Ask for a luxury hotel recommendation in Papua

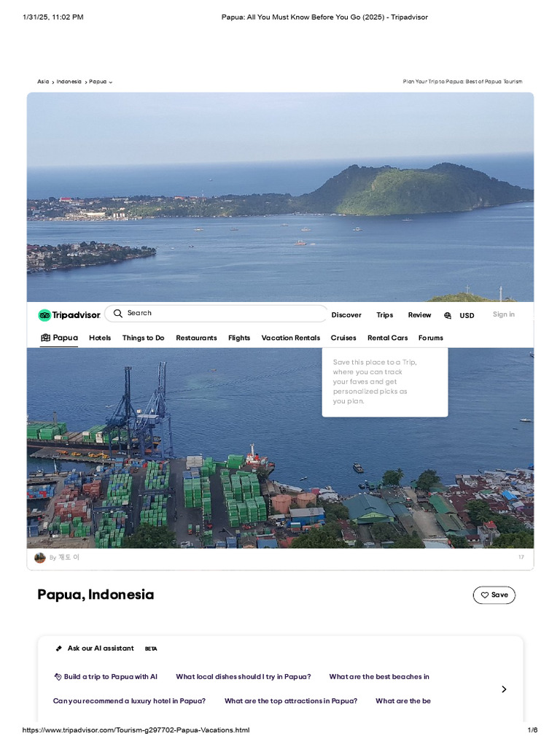(130, 701)
